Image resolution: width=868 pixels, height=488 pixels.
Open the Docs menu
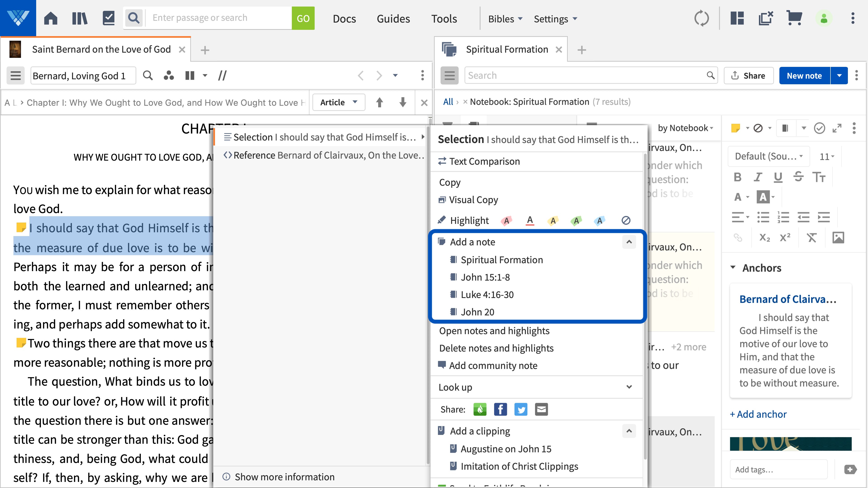pyautogui.click(x=344, y=19)
